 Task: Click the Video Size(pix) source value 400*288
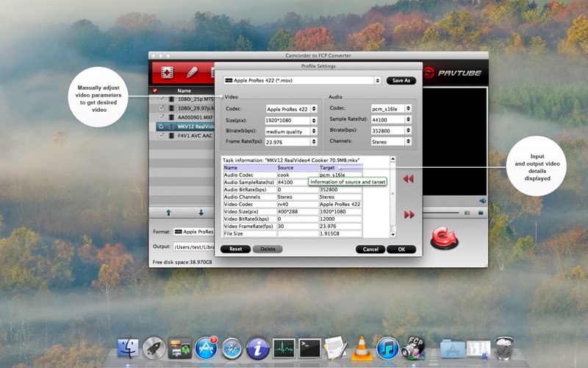tap(298, 211)
